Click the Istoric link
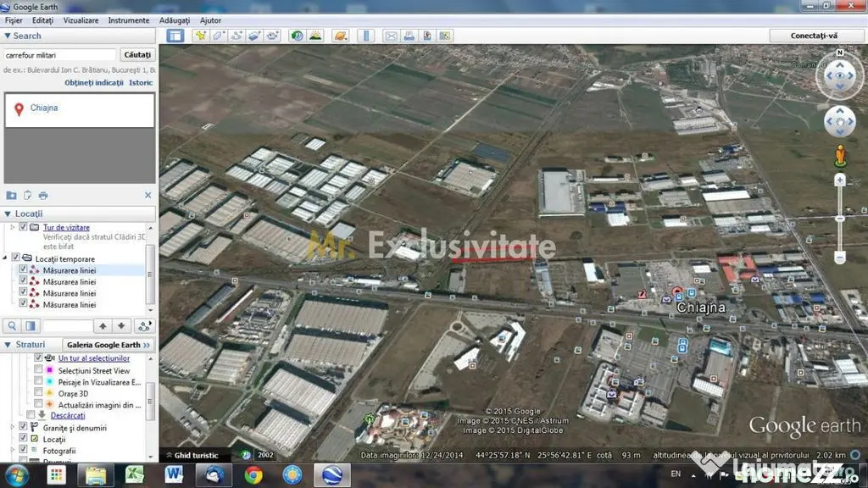This screenshot has width=868, height=488. coord(141,82)
